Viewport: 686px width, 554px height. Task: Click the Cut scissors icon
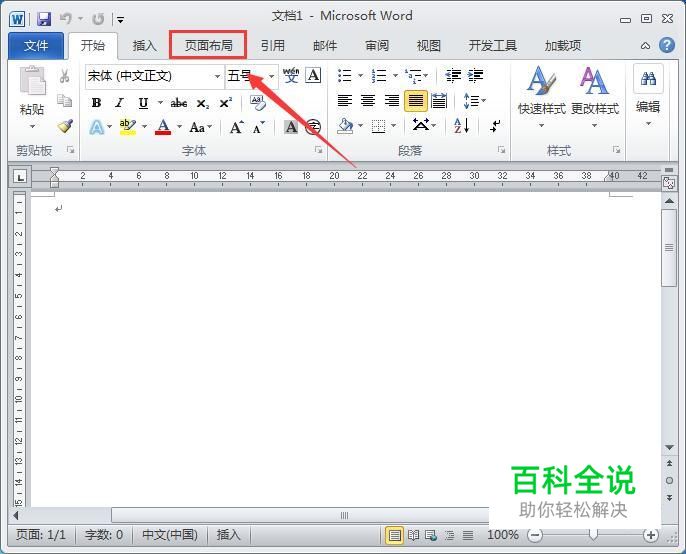click(x=64, y=76)
